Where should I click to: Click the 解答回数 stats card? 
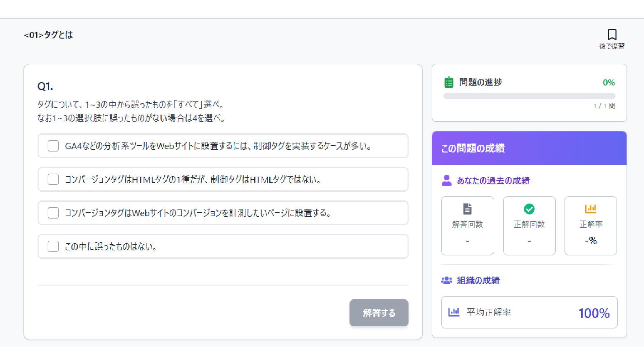pos(467,226)
